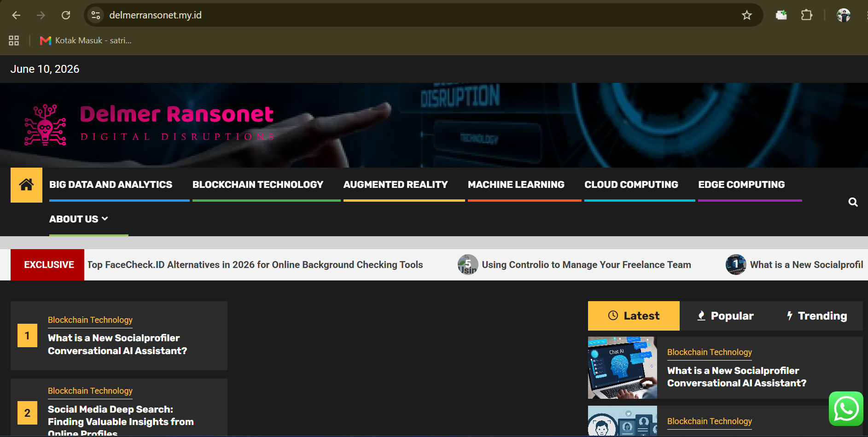
Task: Open the Chat AI laptop article thumbnail
Action: coord(623,367)
